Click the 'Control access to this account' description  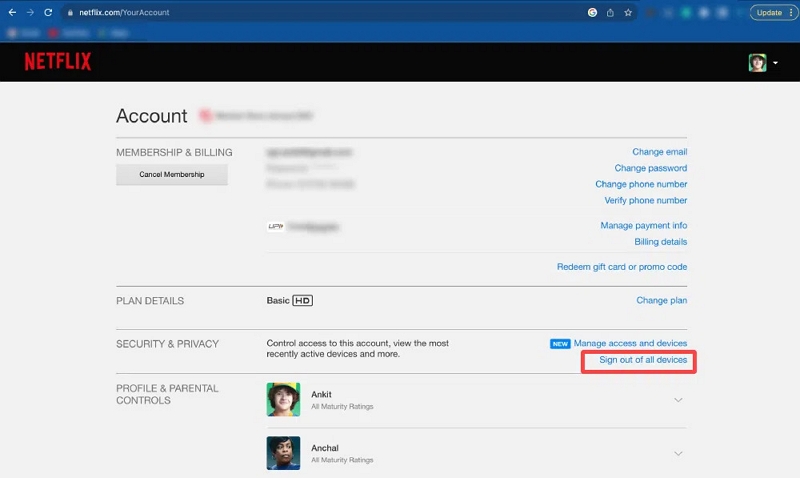tap(358, 349)
